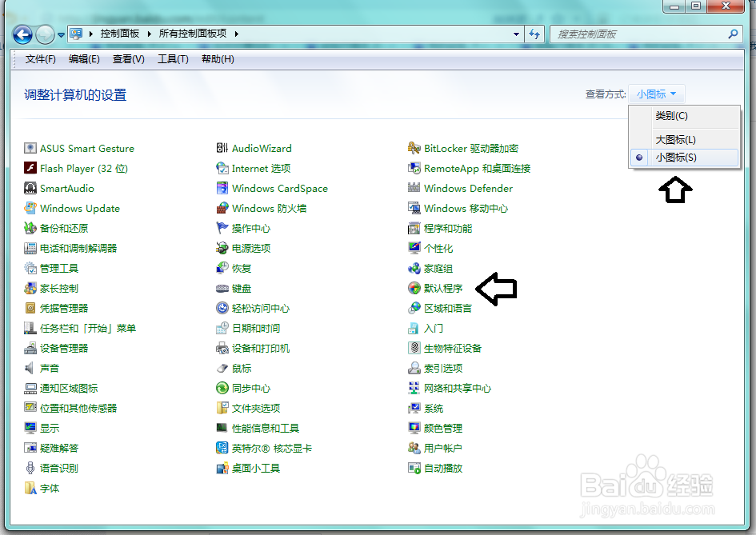Click the control panel icon in address bar
Viewport: 756px width, 535px height.
(x=76, y=34)
